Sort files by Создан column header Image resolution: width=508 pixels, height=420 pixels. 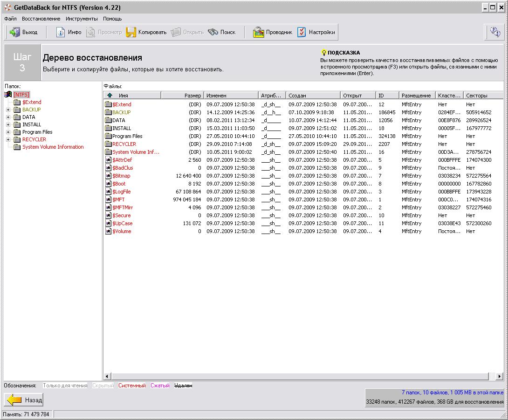point(313,95)
